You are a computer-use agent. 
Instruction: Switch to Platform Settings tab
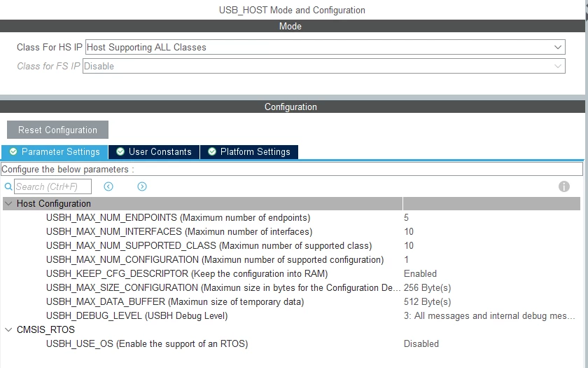249,152
